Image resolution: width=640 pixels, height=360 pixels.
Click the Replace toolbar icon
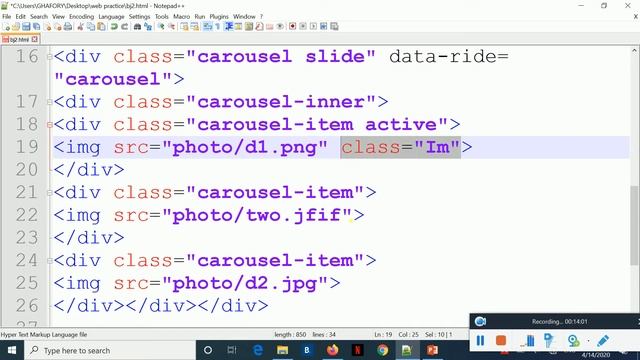pyautogui.click(x=148, y=27)
